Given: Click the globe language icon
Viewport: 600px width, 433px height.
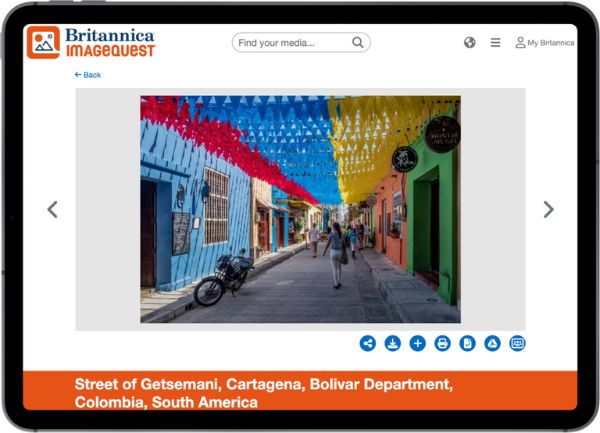Looking at the screenshot, I should pyautogui.click(x=470, y=43).
